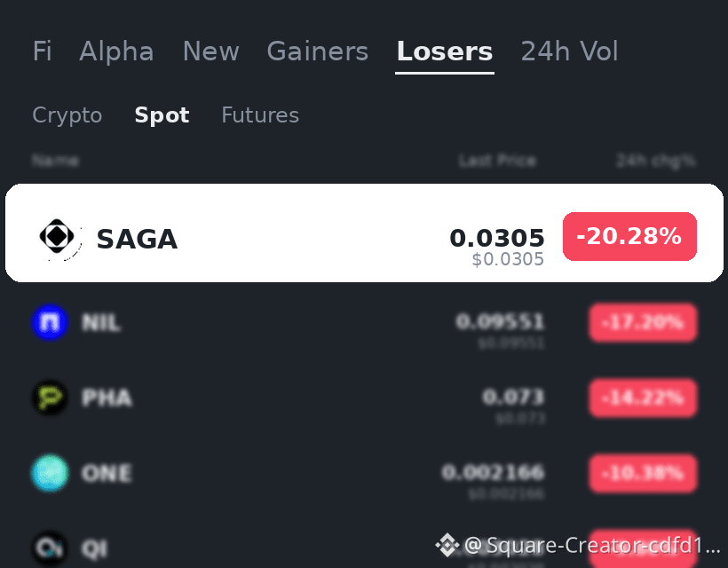Open the ONE row price 0.002166

(x=493, y=472)
